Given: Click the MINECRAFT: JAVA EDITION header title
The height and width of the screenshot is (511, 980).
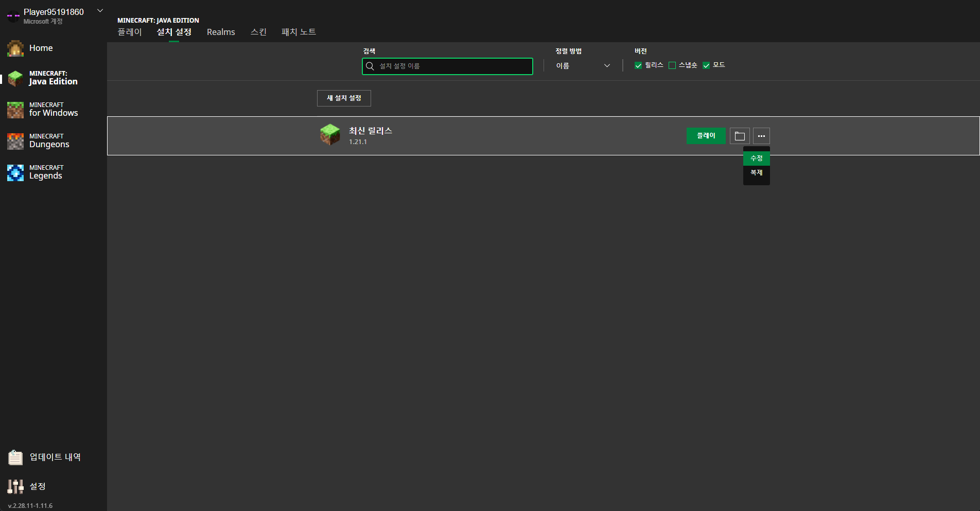Looking at the screenshot, I should pyautogui.click(x=158, y=21).
